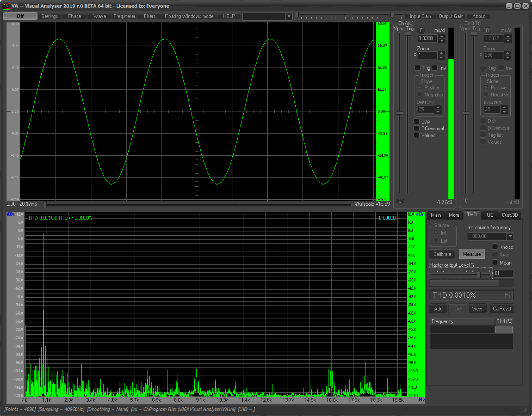The image size is (532, 416).
Task: Click the Ch A Vpos slider handle
Action: [399, 113]
